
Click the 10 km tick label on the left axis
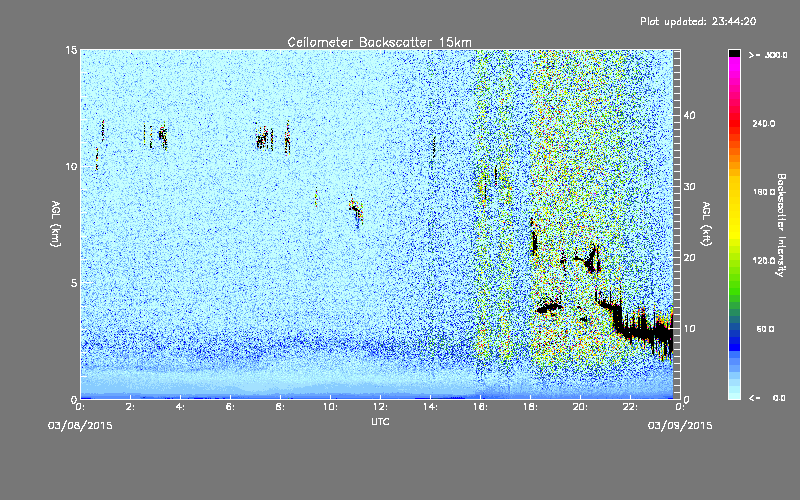71,166
